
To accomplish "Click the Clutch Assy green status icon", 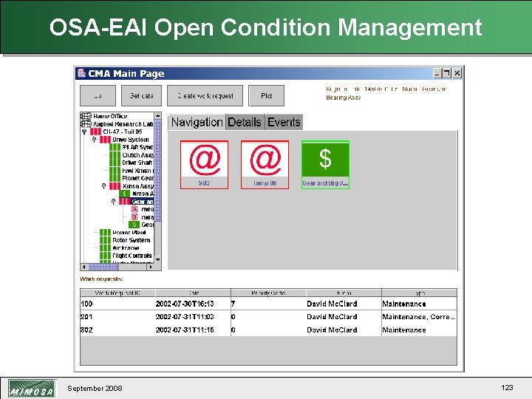I will click(115, 155).
